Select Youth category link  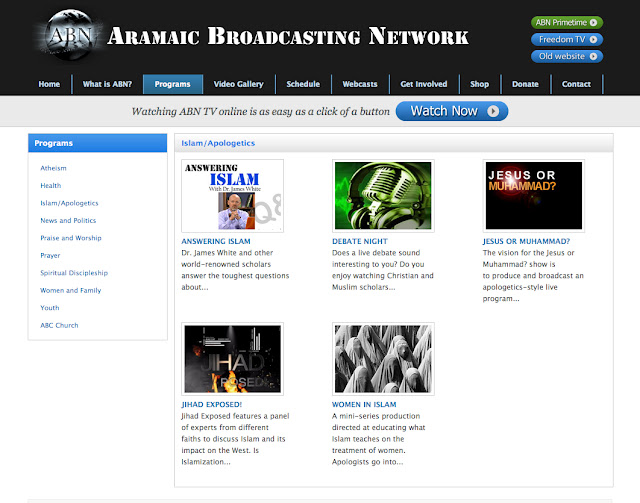click(x=50, y=308)
